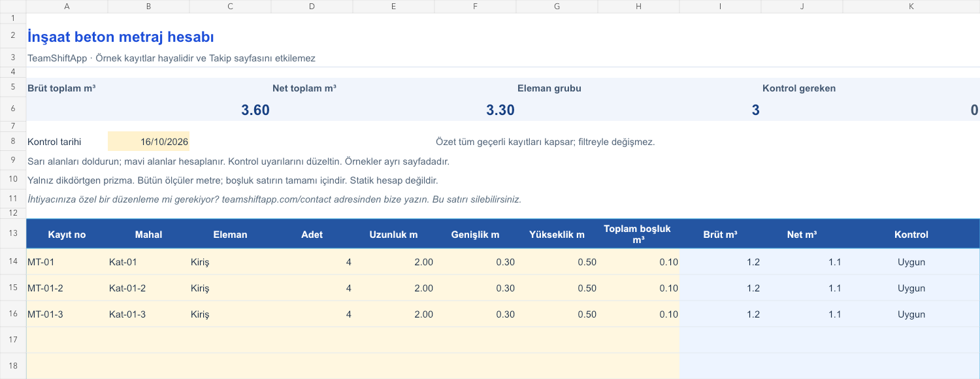Click the teamshiftapp.com/contact note line

[274, 199]
